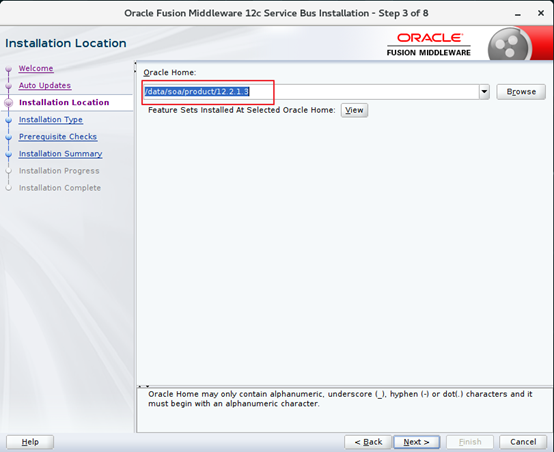Viewport: 554px width, 452px height.
Task: Click the 'Feature Sets Installed At Selected Oracle Home' label
Action: pyautogui.click(x=242, y=110)
